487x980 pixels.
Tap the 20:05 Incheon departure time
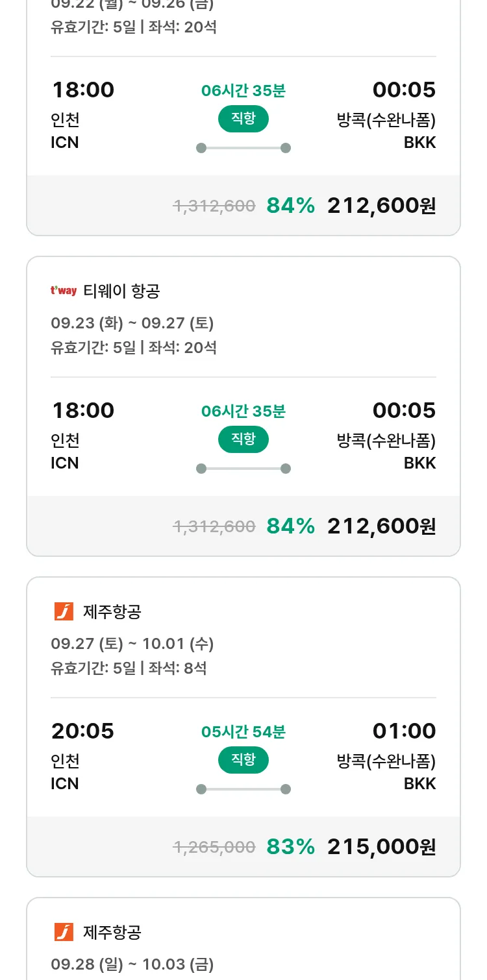click(x=82, y=731)
